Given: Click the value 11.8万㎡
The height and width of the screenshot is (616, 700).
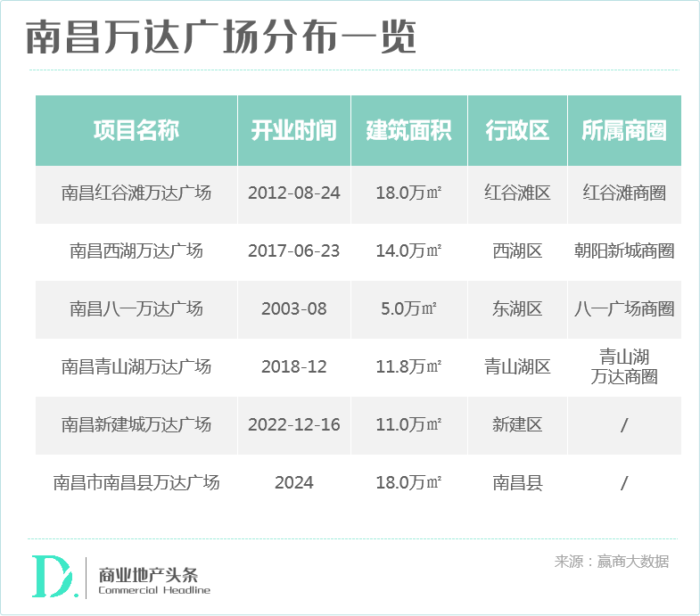Looking at the screenshot, I should click(x=408, y=367).
